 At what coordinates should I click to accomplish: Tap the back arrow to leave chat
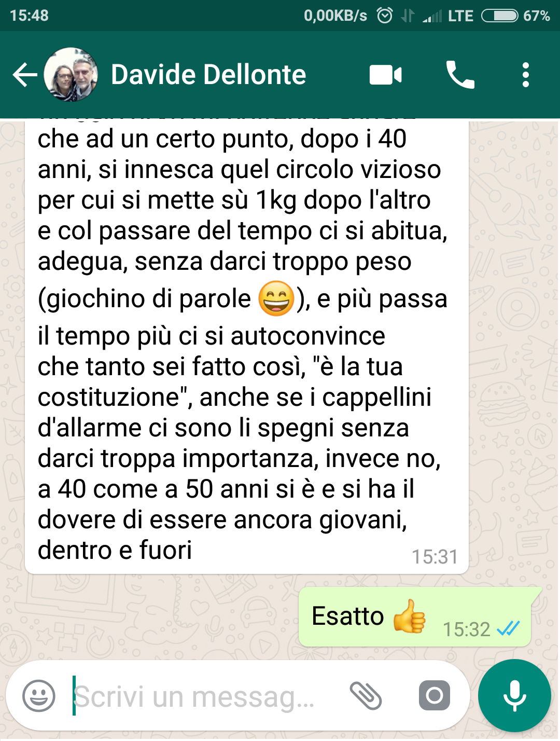(x=25, y=75)
